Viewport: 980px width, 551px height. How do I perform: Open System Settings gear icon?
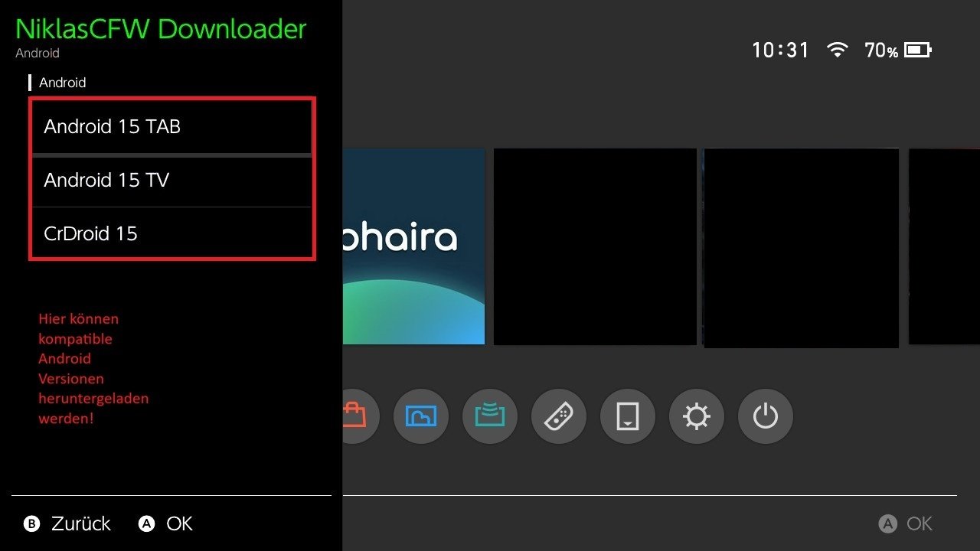[x=697, y=416]
